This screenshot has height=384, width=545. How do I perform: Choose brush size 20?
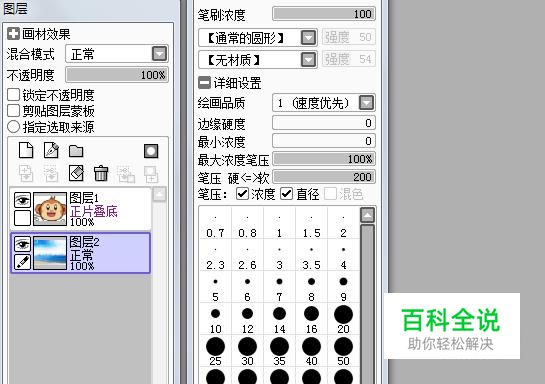pos(343,319)
